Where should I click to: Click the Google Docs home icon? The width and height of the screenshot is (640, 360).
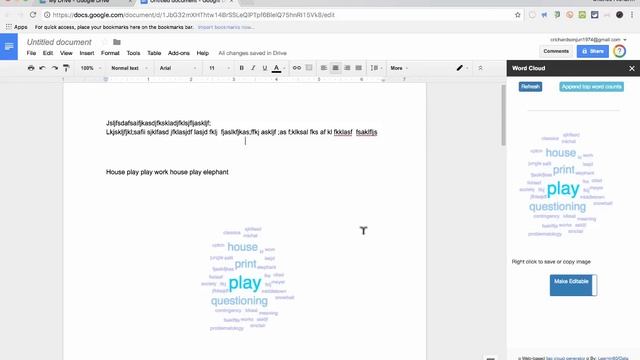click(9, 47)
